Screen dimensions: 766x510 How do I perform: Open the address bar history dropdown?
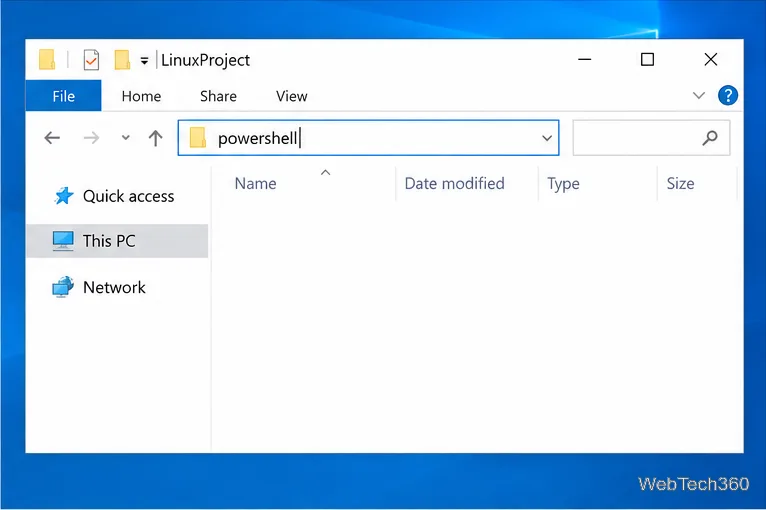[x=547, y=138]
